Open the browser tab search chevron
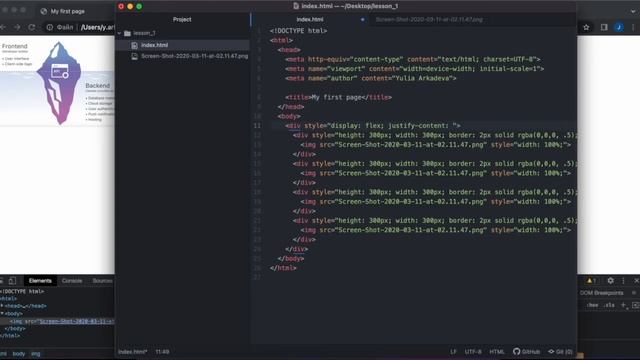Image resolution: width=640 pixels, height=360 pixels. pyautogui.click(x=633, y=11)
